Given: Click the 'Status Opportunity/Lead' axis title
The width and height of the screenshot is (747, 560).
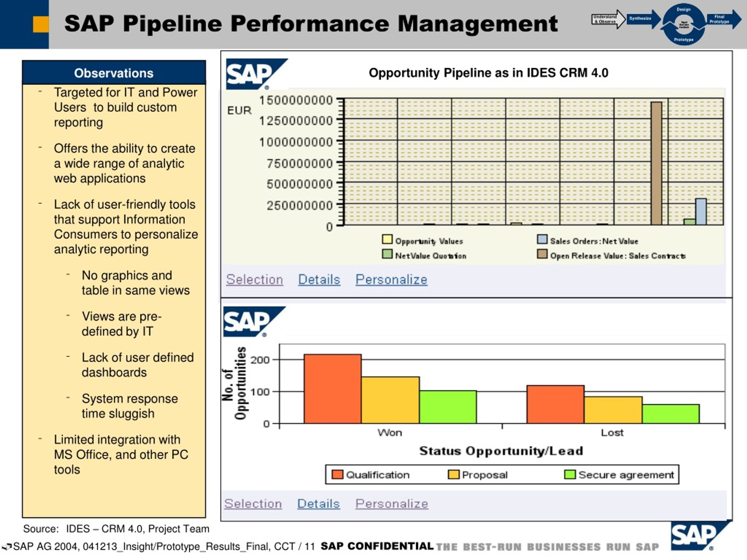Looking at the screenshot, I should [501, 451].
